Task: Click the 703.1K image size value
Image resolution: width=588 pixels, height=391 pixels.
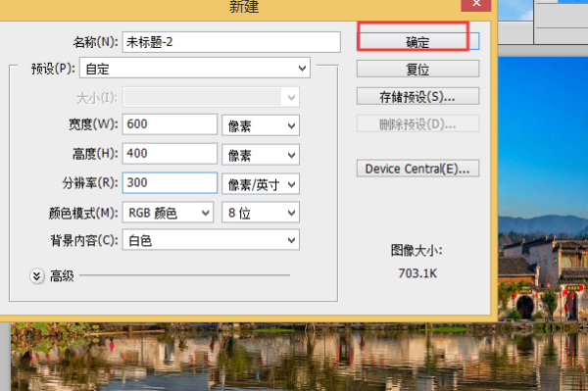Action: 417,273
